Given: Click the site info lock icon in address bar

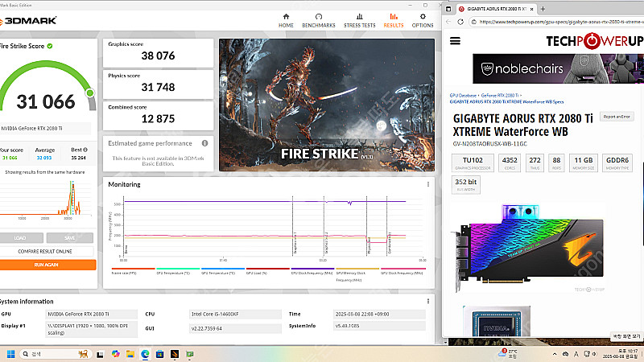Looking at the screenshot, I should pos(474,22).
